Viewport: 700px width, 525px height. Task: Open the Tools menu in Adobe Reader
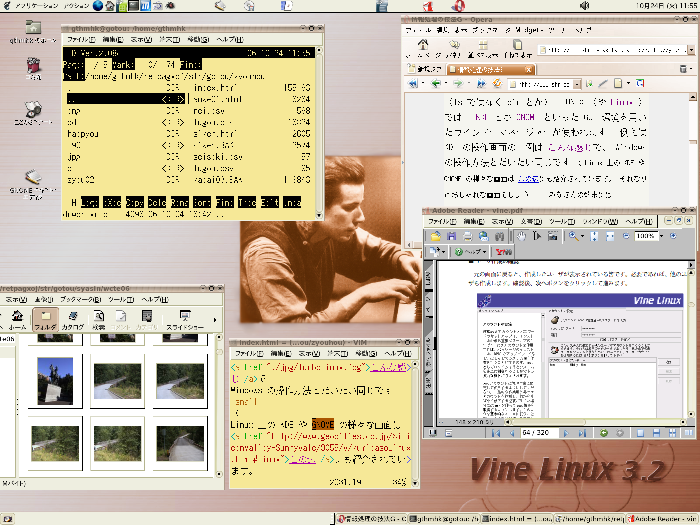point(562,221)
